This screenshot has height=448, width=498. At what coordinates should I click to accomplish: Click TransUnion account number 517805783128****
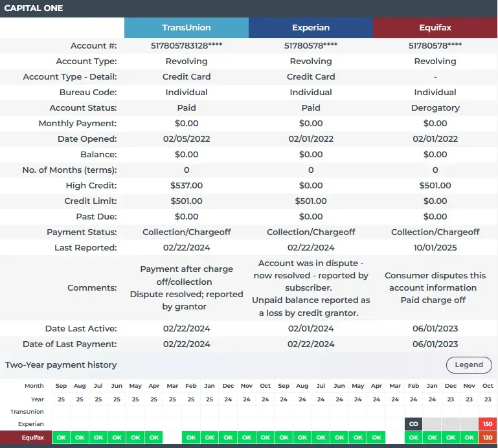187,46
